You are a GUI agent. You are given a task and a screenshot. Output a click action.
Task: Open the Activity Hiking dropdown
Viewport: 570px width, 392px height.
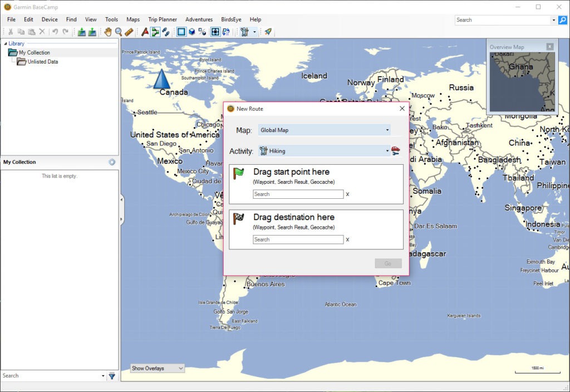pos(325,151)
